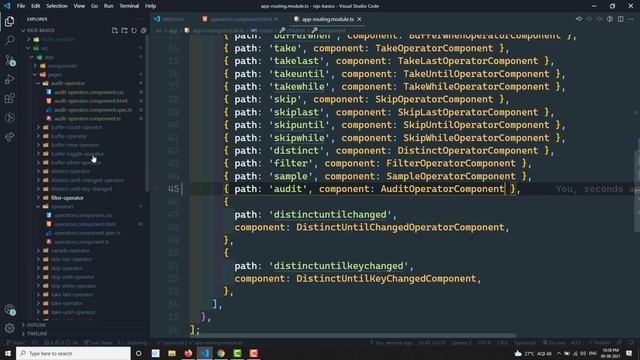Click 'SampleOperatorComponent' in code
Screen dimensions: 640x360
(451, 176)
